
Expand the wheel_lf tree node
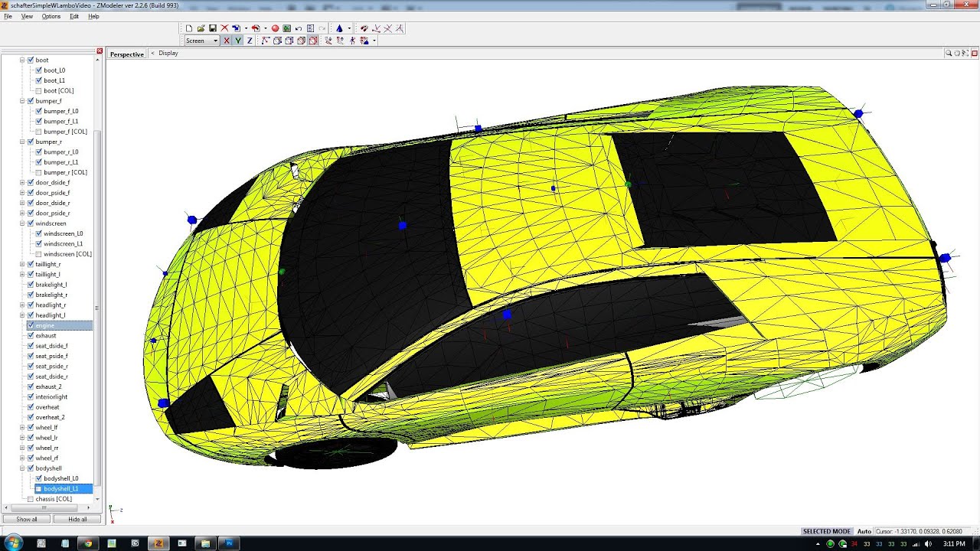(21, 427)
